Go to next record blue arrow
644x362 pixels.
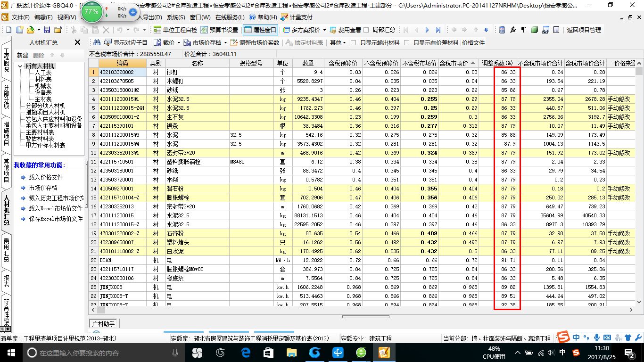point(428,30)
